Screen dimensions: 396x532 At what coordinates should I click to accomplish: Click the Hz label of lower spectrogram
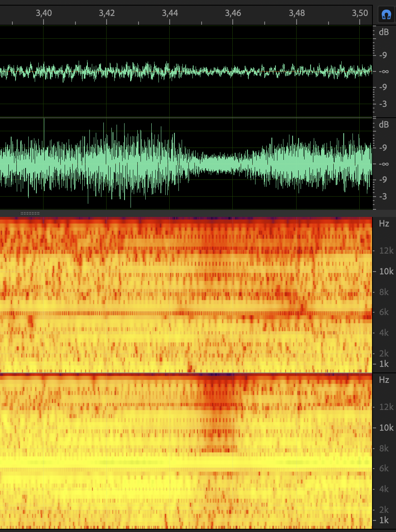[384, 380]
